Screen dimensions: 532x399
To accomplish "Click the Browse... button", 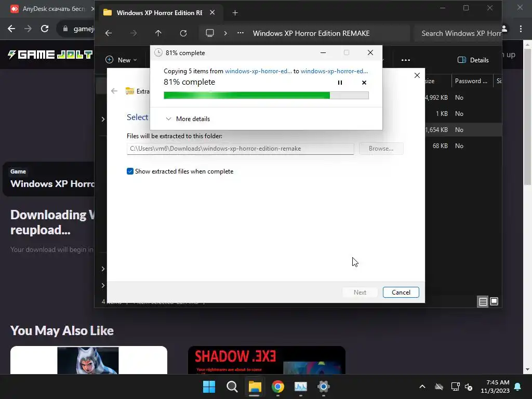I will 381,149.
